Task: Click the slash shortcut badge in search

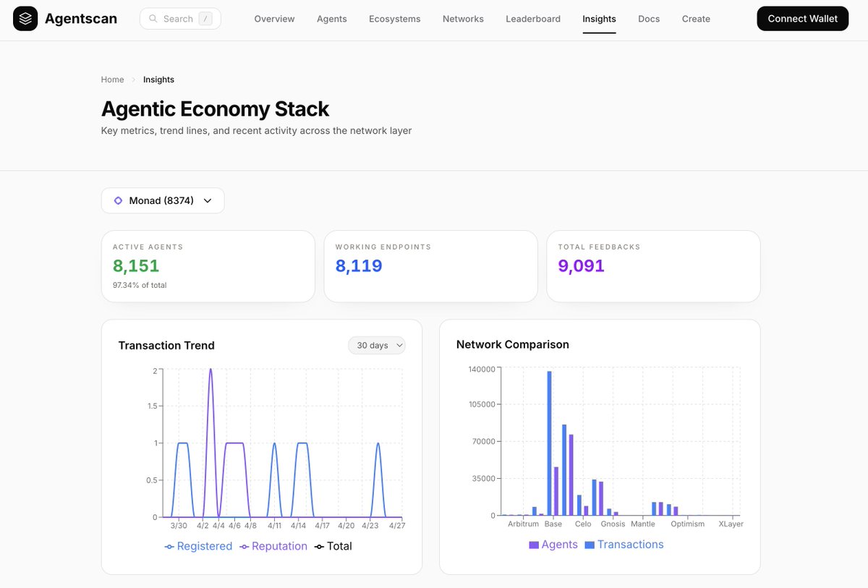Action: [205, 19]
